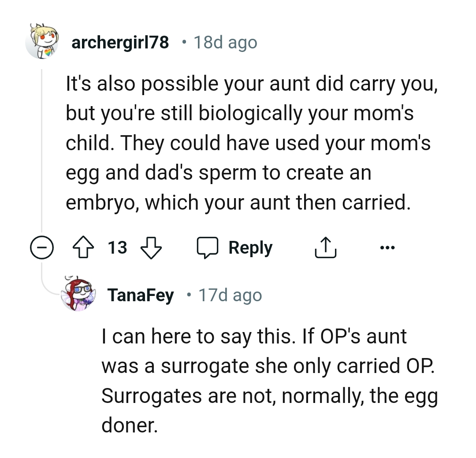Open the share icon on archergirl78's comment
This screenshot has height=458, width=476.
(325, 247)
